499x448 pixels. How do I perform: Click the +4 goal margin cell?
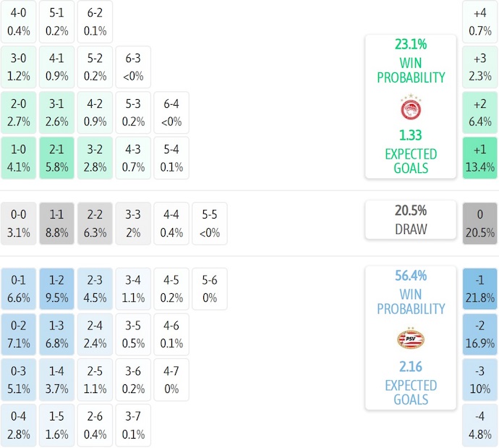480,22
